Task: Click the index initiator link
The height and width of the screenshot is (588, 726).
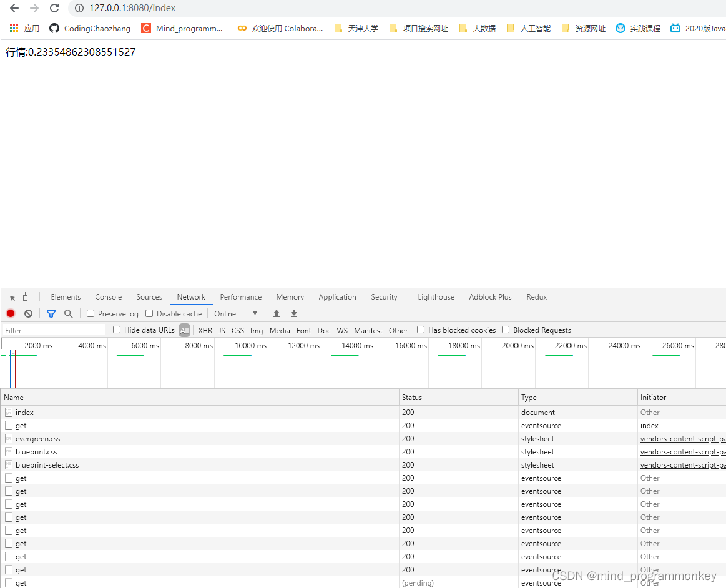Action: point(649,426)
